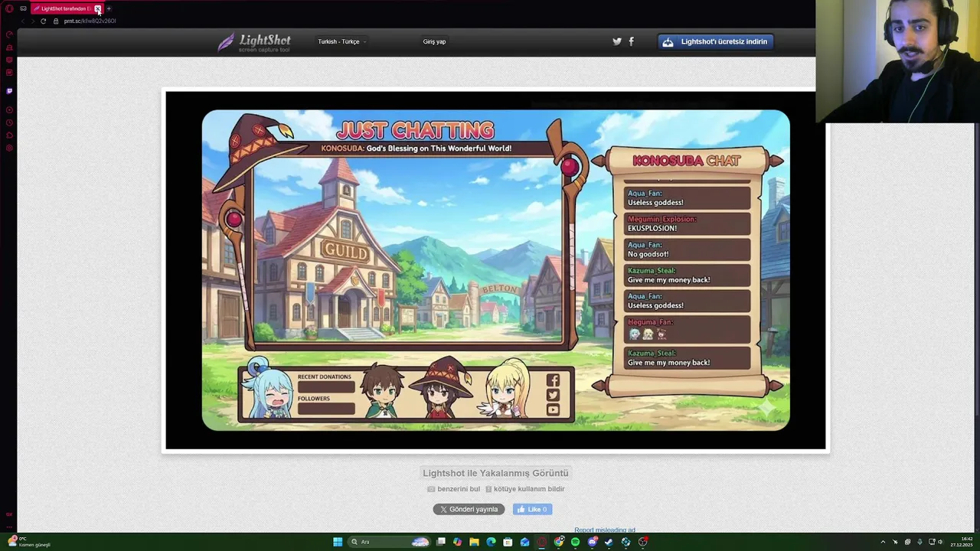Open the Report misleading ad link
The width and height of the screenshot is (980, 551).
(x=605, y=530)
